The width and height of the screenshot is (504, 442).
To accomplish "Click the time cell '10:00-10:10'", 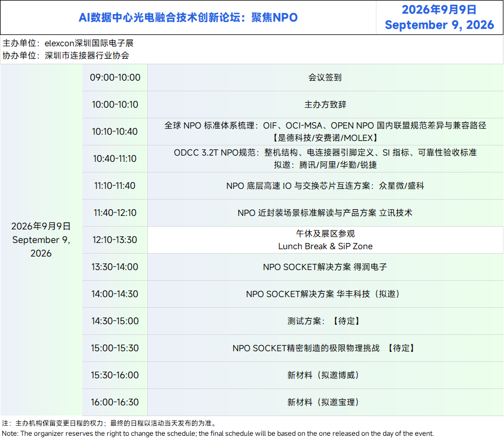I will tap(115, 104).
